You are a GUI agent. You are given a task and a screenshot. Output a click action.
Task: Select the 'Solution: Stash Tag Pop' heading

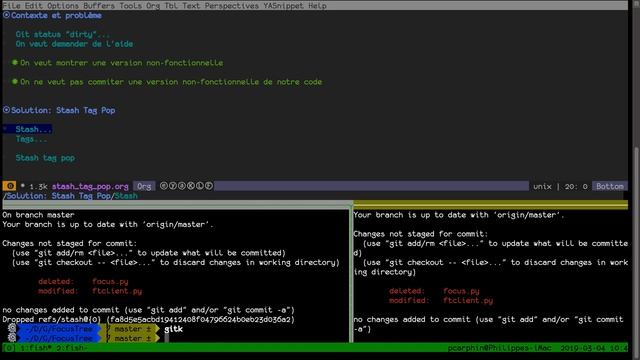pos(63,110)
